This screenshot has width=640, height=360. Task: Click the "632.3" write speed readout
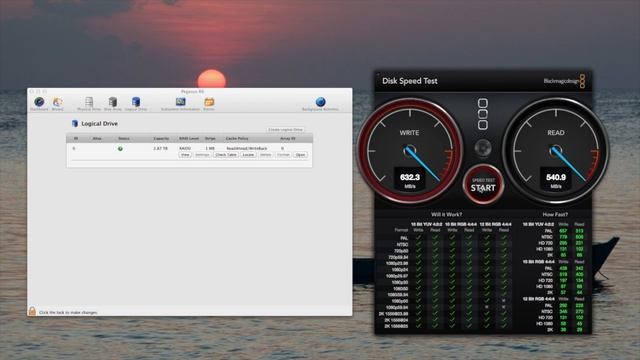click(410, 177)
